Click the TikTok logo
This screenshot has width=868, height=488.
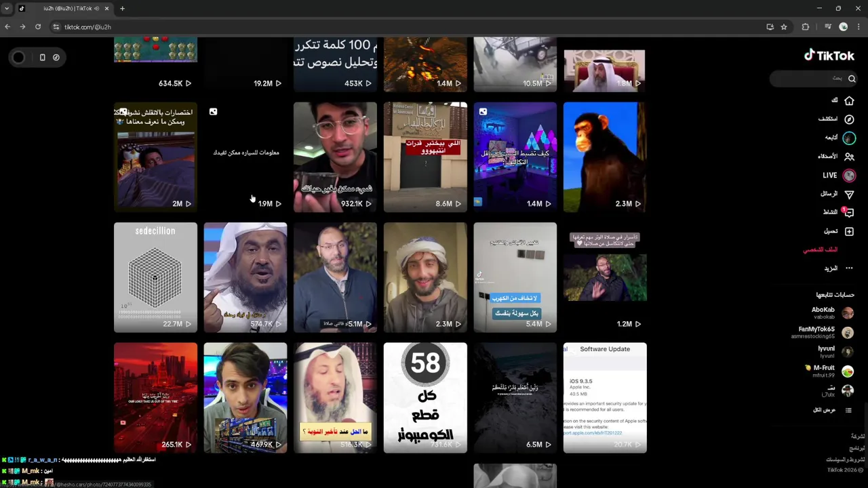829,56
